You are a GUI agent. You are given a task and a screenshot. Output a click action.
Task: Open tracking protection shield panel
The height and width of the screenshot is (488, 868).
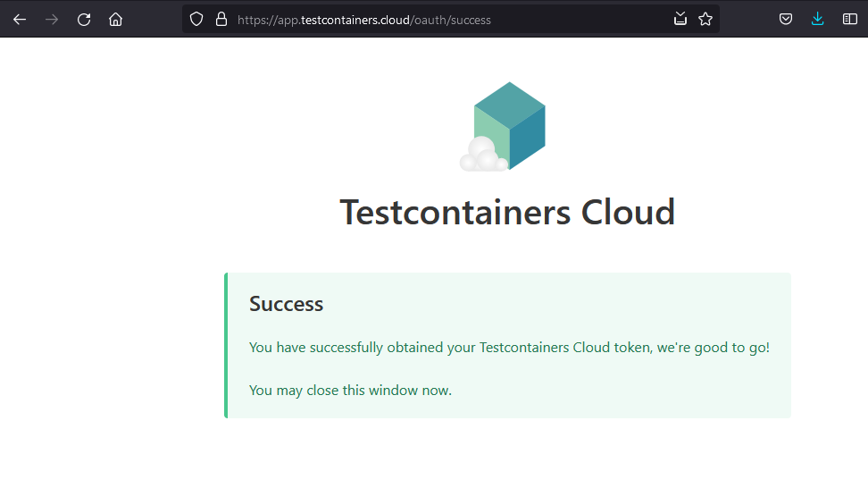pyautogui.click(x=196, y=19)
